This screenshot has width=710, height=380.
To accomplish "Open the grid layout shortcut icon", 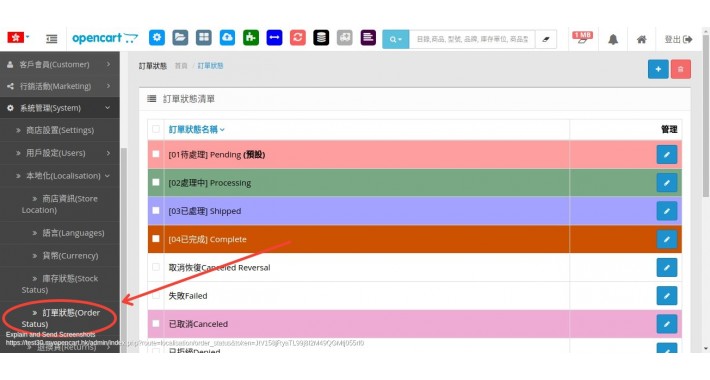I will pyautogui.click(x=204, y=38).
